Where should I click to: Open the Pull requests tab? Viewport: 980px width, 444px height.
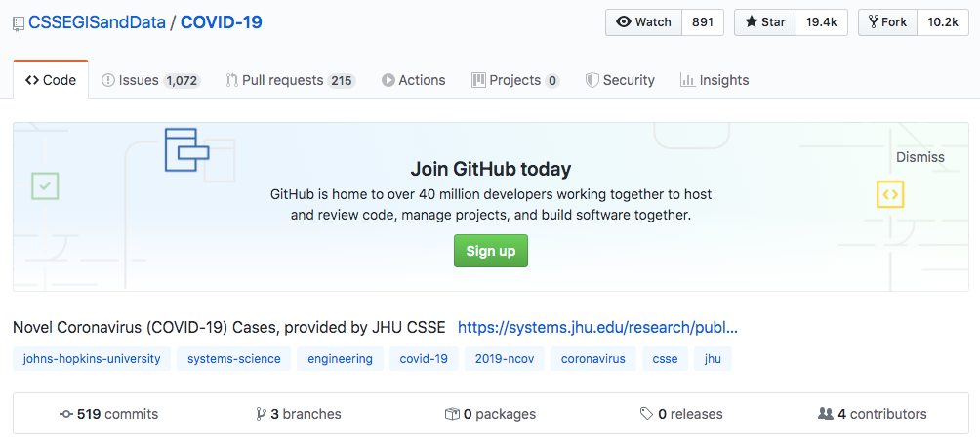coord(290,80)
